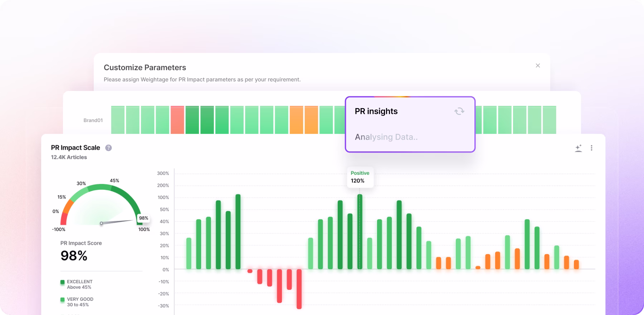This screenshot has width=644, height=315.
Task: Click the EXCELLENT Above 45% legend entry
Action: click(x=77, y=284)
